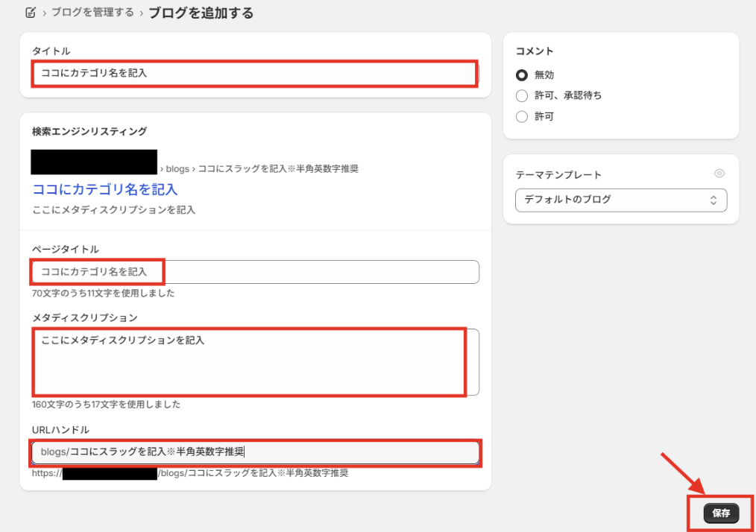Choose 許可、承認待ち for comments

point(522,95)
